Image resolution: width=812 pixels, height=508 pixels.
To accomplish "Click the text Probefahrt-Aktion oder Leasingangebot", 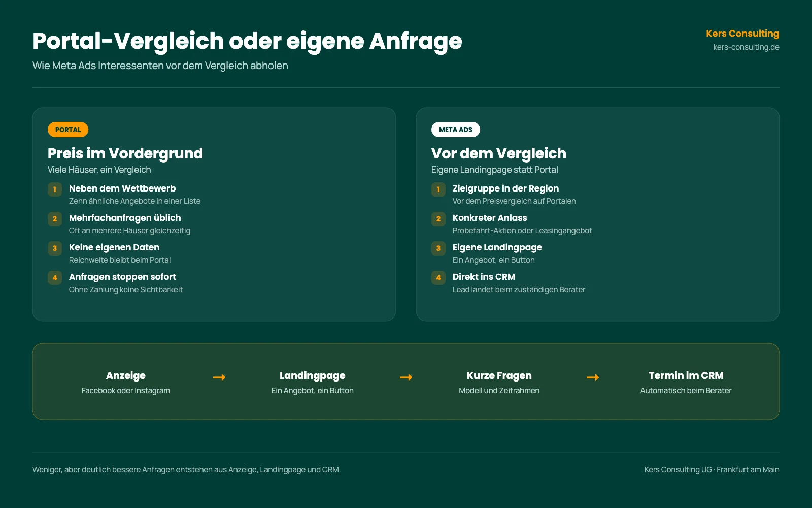I will [x=522, y=231].
